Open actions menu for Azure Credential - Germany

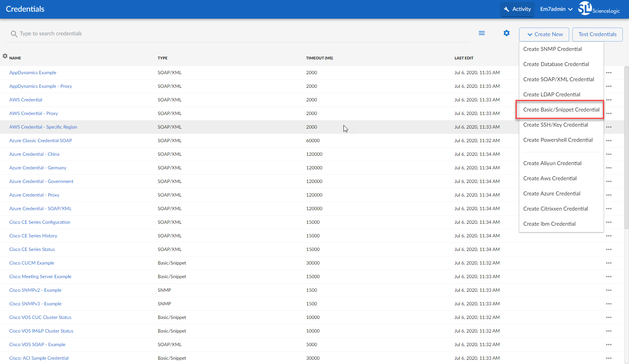coord(609,168)
